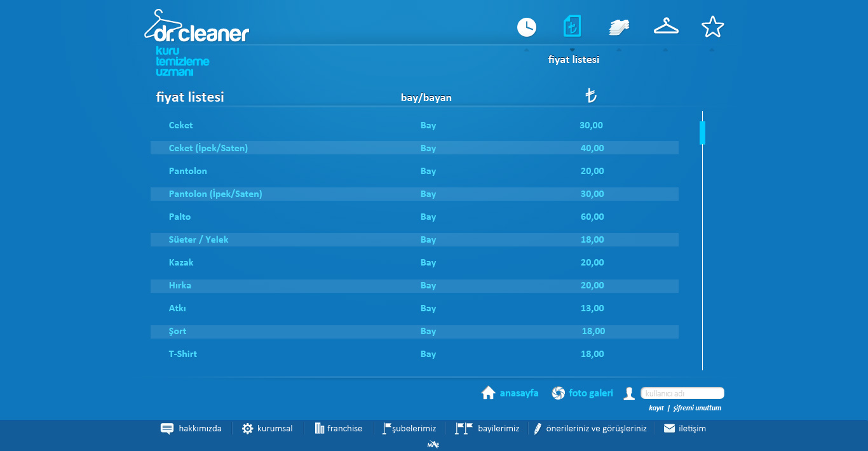868x451 pixels.
Task: Click the lira symbol column header
Action: click(591, 96)
